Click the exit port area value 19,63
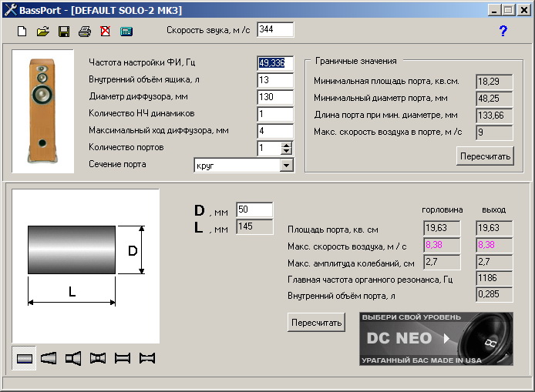Screen dimensions: 535x392 click(x=494, y=228)
